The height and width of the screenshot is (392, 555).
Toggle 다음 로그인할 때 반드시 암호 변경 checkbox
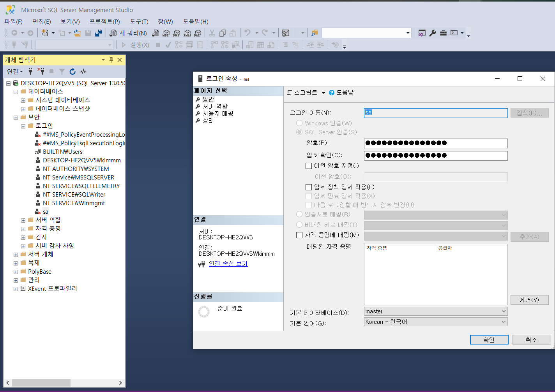click(309, 205)
